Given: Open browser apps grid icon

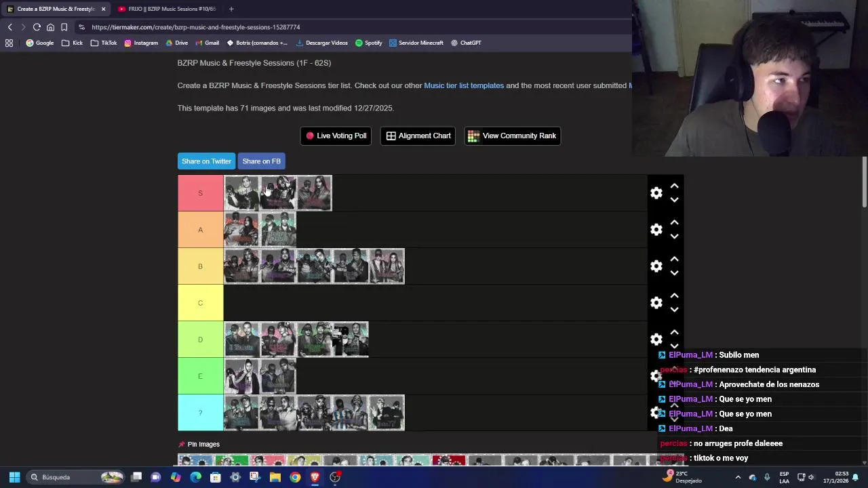Looking at the screenshot, I should pyautogui.click(x=9, y=43).
